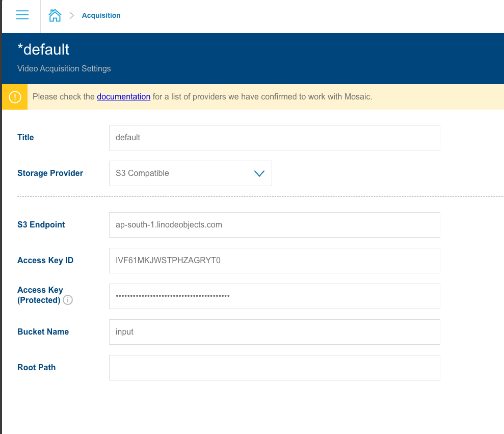
Task: Select the S3 Compatible provider text
Action: tap(142, 173)
